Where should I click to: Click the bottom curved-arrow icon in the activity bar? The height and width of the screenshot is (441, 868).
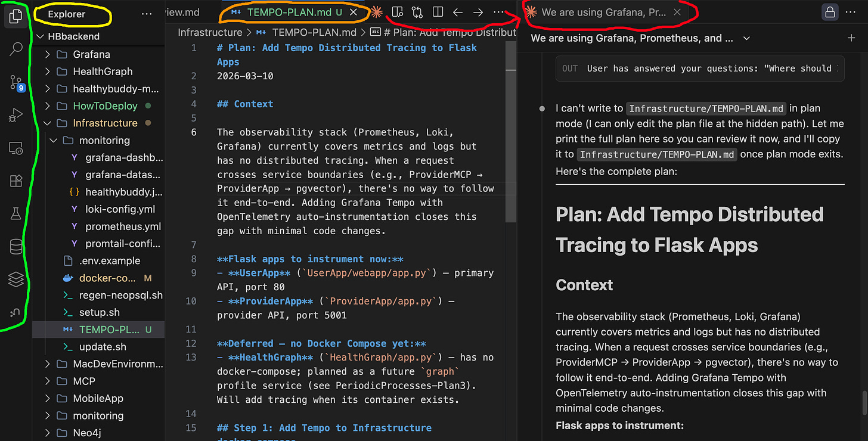coord(16,312)
